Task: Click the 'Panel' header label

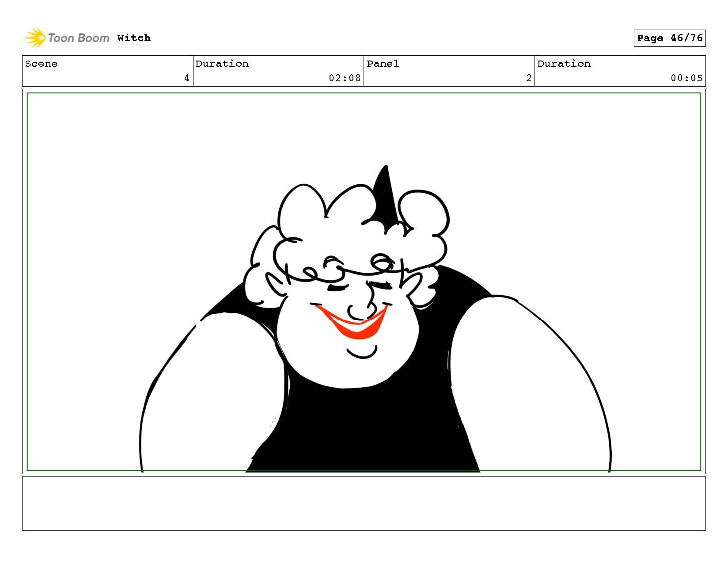Action: [x=383, y=64]
